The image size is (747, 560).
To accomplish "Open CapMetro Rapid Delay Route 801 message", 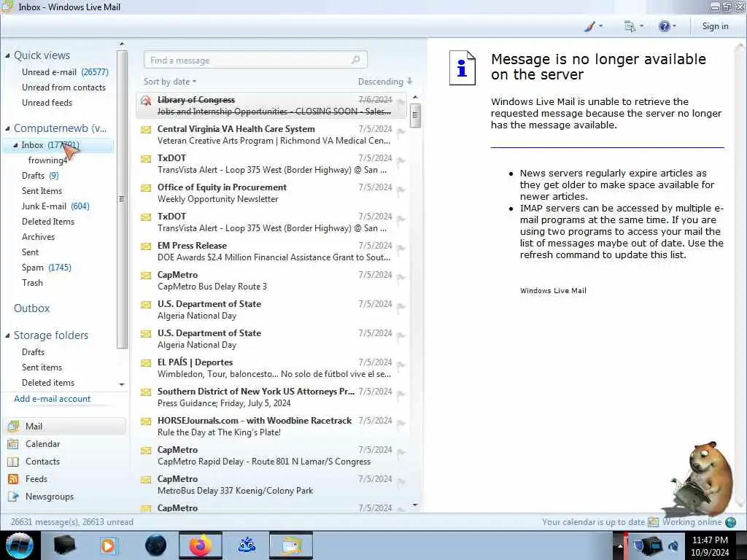I will [271, 456].
